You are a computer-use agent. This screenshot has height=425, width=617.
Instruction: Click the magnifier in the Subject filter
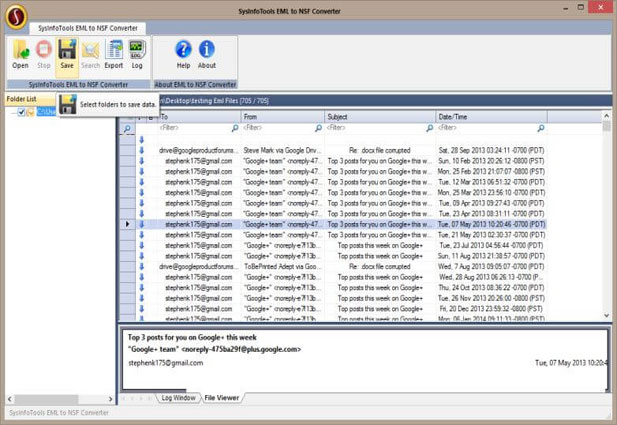[430, 128]
